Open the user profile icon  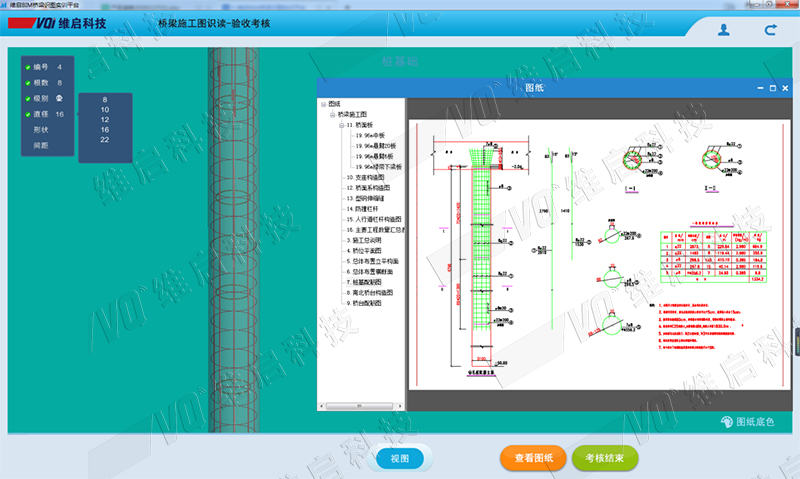pyautogui.click(x=723, y=30)
